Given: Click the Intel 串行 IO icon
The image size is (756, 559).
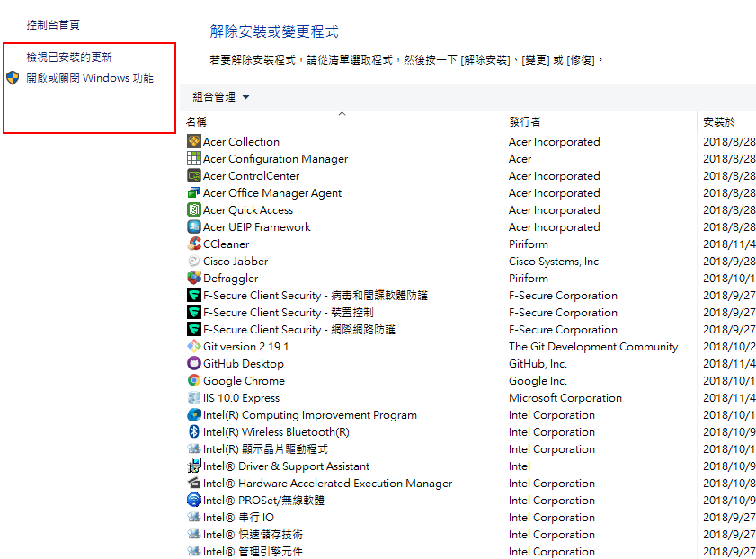Looking at the screenshot, I should coord(194,517).
